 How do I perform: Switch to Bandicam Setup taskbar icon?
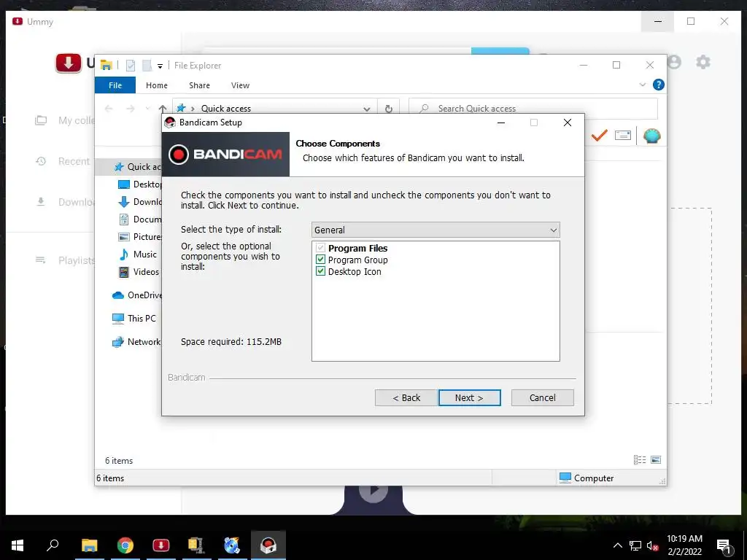(x=268, y=545)
